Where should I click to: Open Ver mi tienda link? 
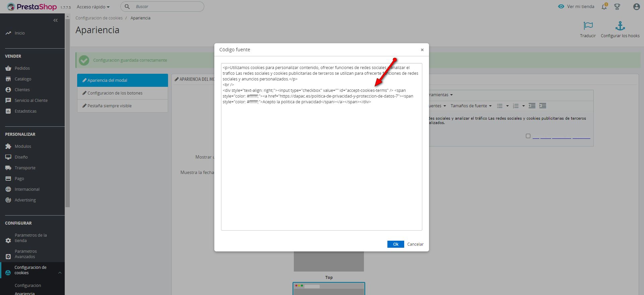point(576,7)
